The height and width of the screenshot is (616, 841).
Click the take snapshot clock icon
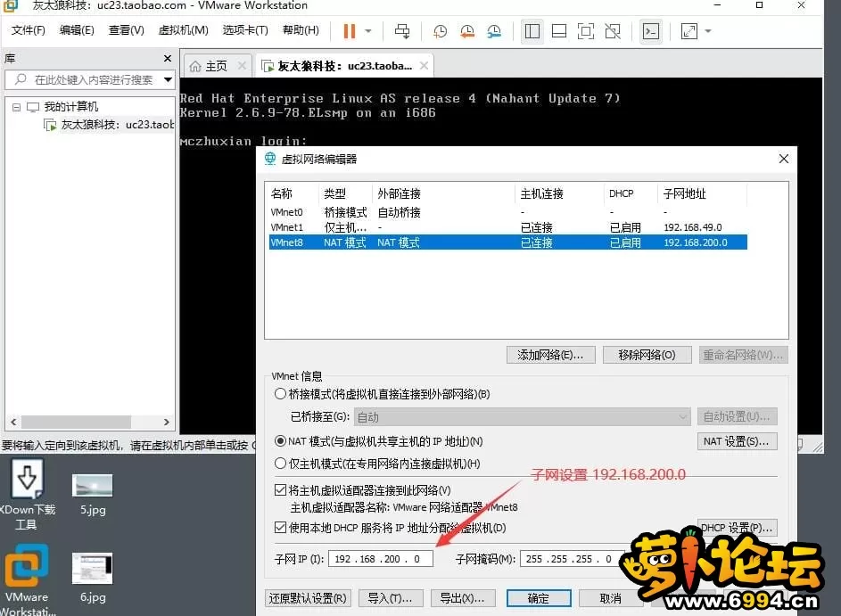440,31
